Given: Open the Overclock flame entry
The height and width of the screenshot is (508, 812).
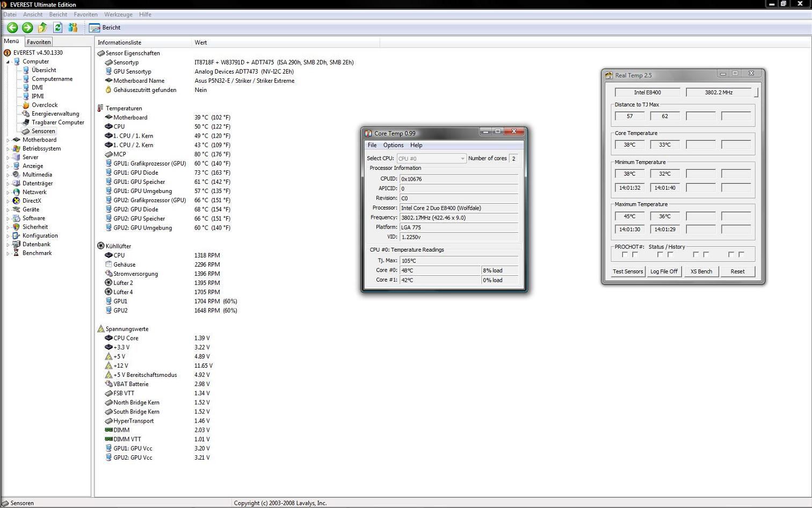Looking at the screenshot, I should [x=45, y=105].
